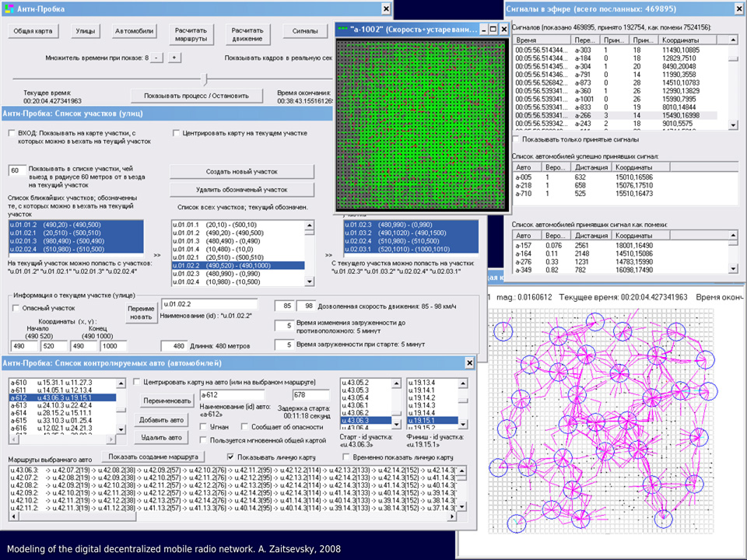Check the Угнан checkbox

pyautogui.click(x=204, y=427)
